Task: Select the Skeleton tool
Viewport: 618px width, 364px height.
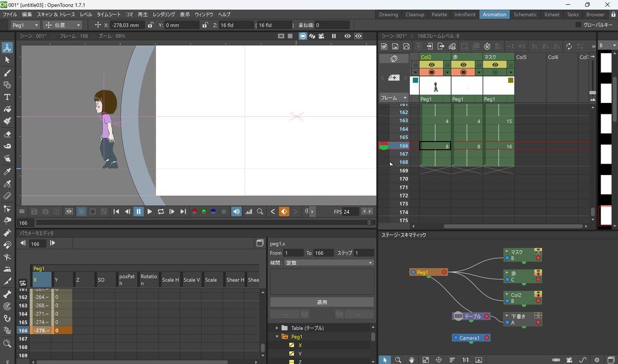Action: (7, 294)
